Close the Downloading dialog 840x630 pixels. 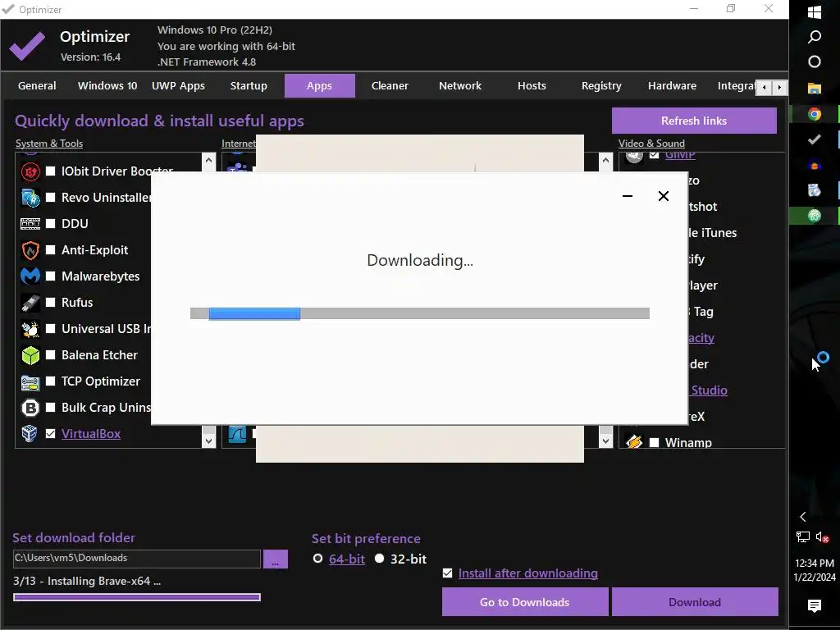coord(663,196)
